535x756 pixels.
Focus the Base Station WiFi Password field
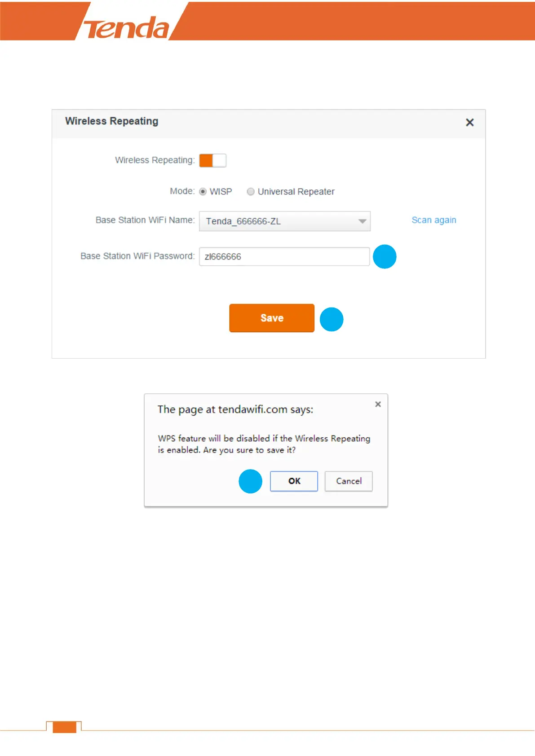click(x=284, y=256)
